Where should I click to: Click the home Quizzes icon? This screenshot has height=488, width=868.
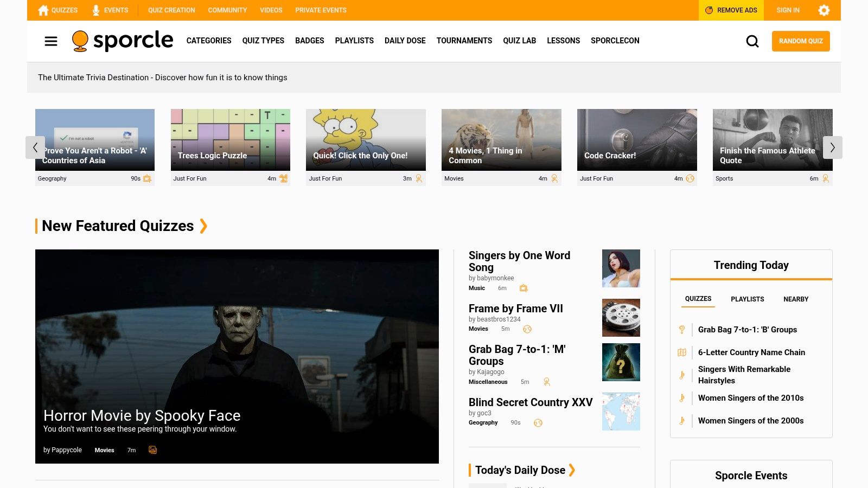(x=43, y=10)
